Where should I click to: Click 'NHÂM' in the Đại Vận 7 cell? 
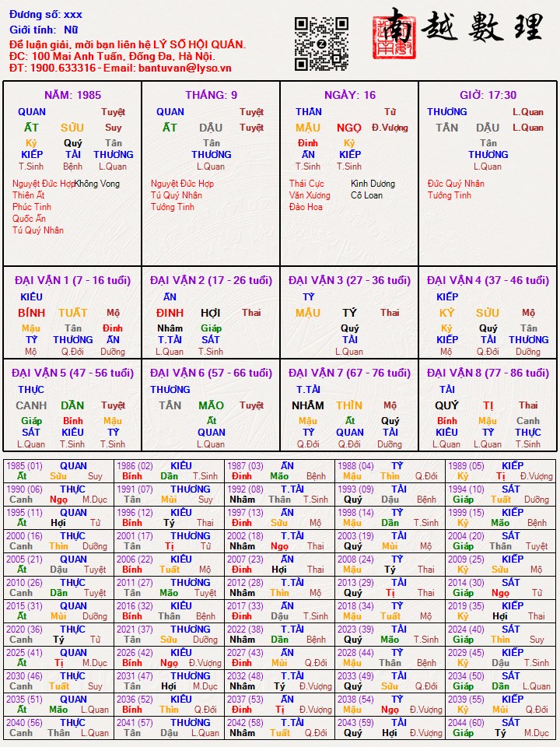[308, 405]
